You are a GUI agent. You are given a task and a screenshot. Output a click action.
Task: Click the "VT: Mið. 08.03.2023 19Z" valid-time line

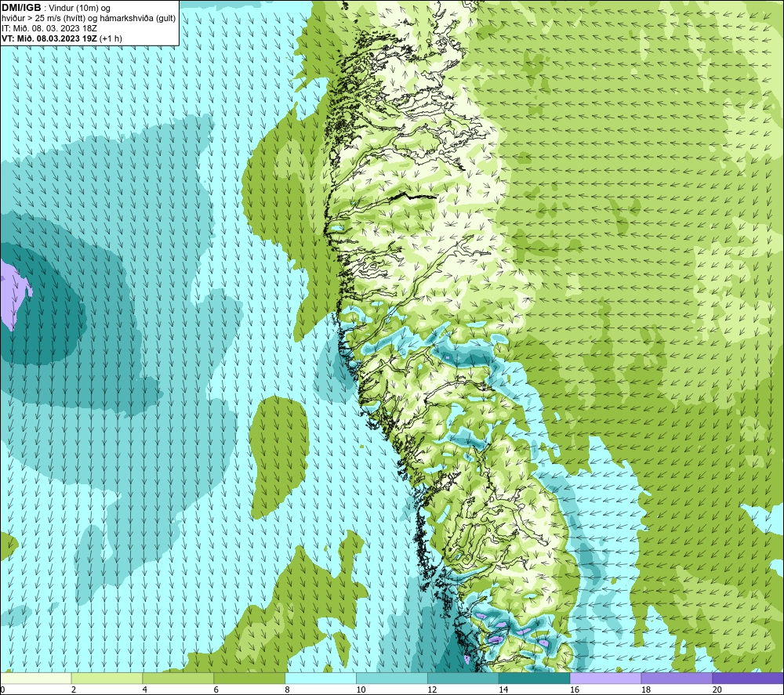[49, 38]
